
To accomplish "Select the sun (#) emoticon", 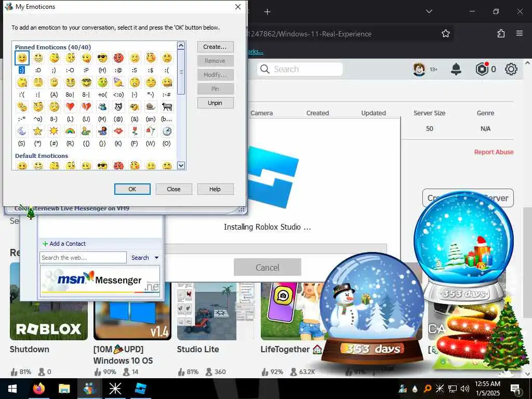I will coord(54,131).
